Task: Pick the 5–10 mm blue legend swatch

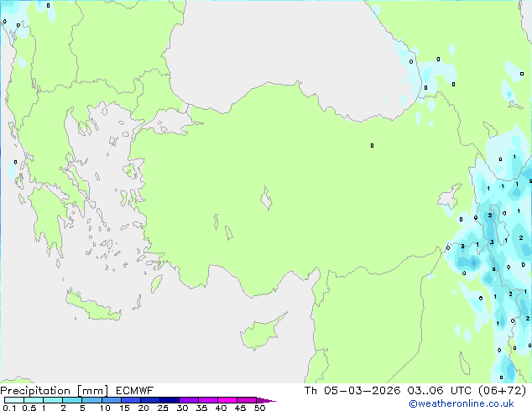Action: [91, 400]
